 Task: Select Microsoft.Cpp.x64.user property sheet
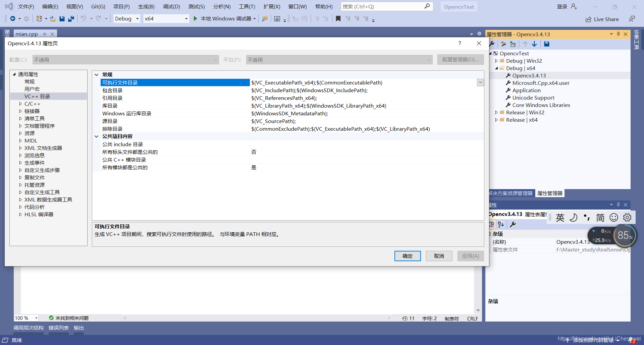click(541, 83)
